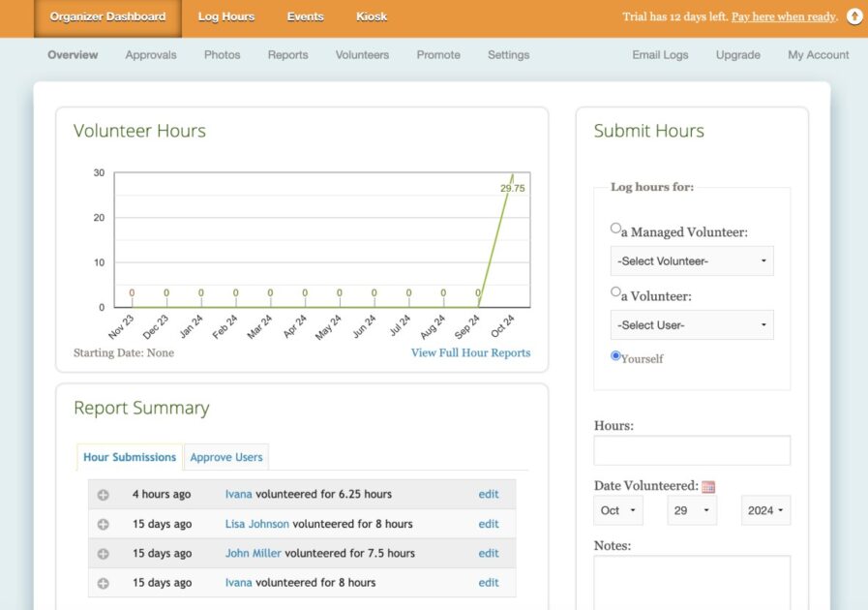The height and width of the screenshot is (610, 868).
Task: Select the 'a Volunteer' radio button
Action: (615, 293)
